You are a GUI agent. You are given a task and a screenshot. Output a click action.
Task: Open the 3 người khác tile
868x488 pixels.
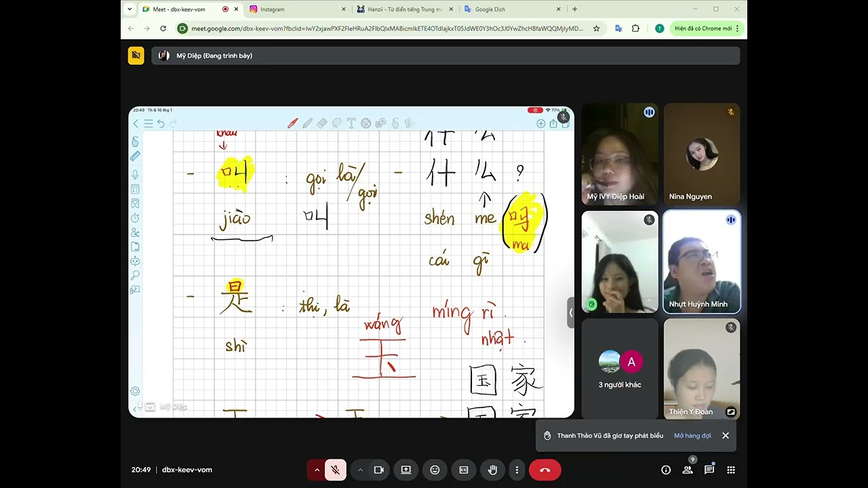point(620,369)
